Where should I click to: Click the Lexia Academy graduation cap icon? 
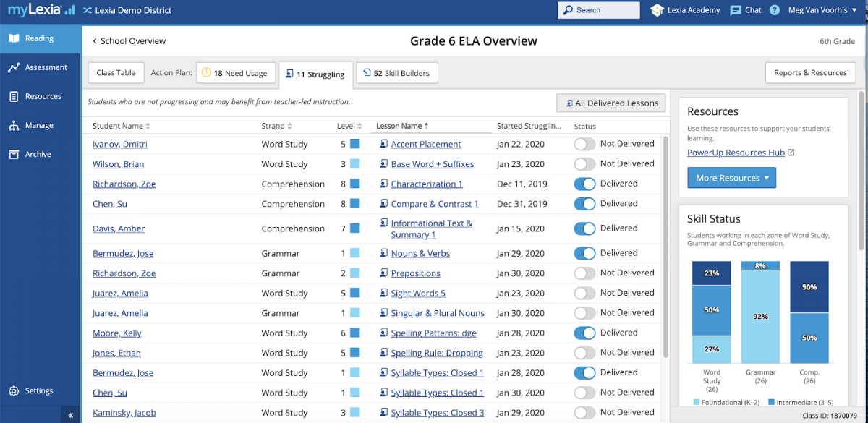click(x=657, y=10)
